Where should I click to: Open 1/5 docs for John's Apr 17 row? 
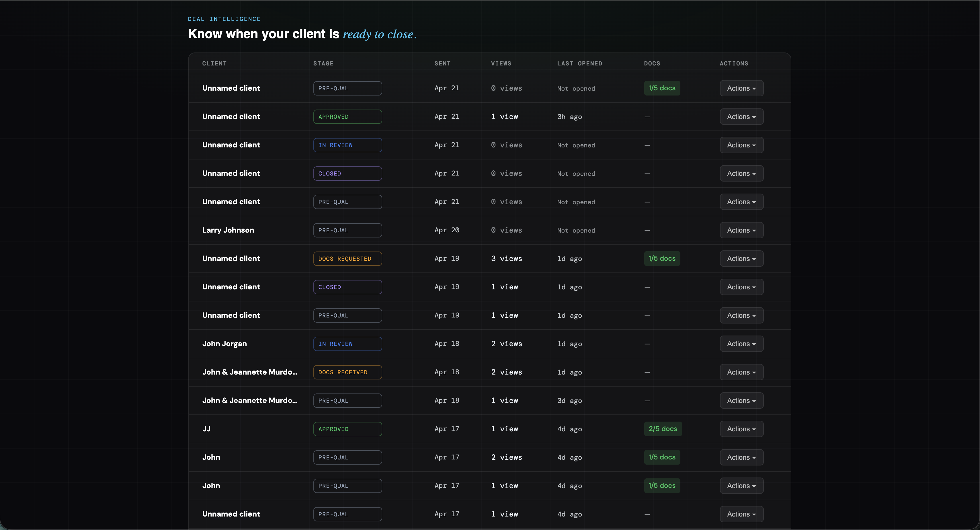click(x=662, y=457)
